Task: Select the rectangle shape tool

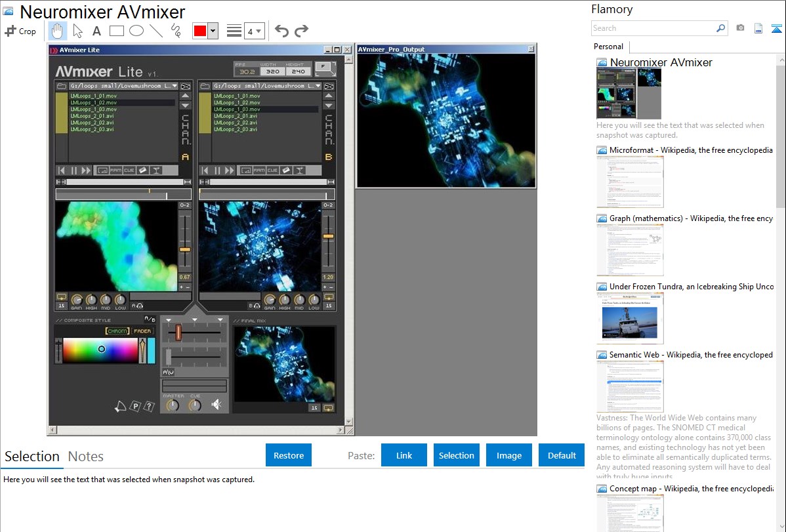Action: pos(116,31)
